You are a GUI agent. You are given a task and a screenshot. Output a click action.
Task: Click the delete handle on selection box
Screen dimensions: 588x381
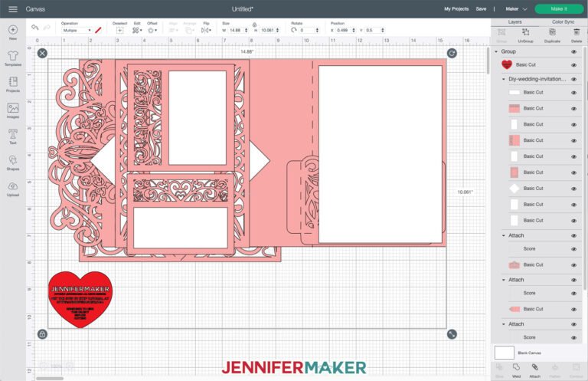click(x=42, y=53)
